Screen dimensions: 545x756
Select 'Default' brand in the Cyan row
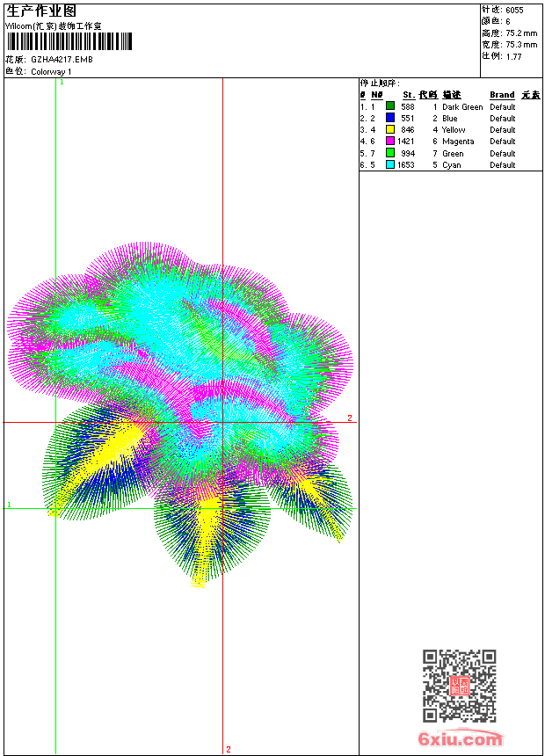click(x=503, y=165)
